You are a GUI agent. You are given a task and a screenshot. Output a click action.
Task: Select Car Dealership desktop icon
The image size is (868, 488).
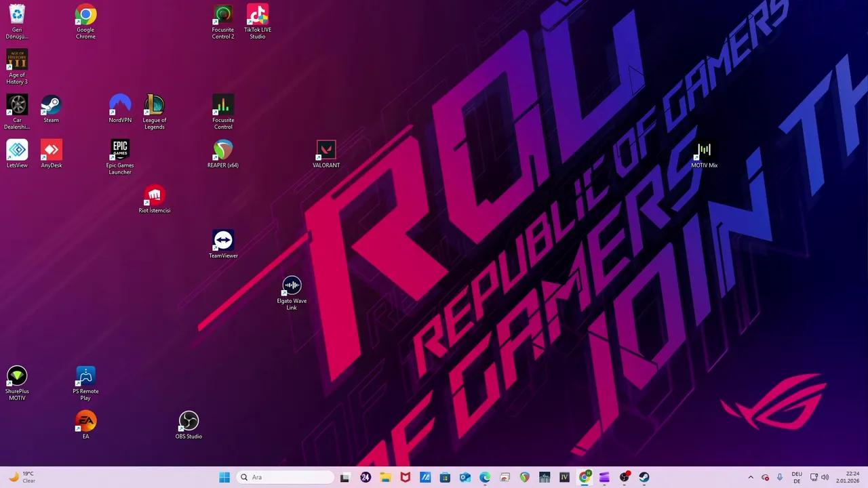(17, 112)
